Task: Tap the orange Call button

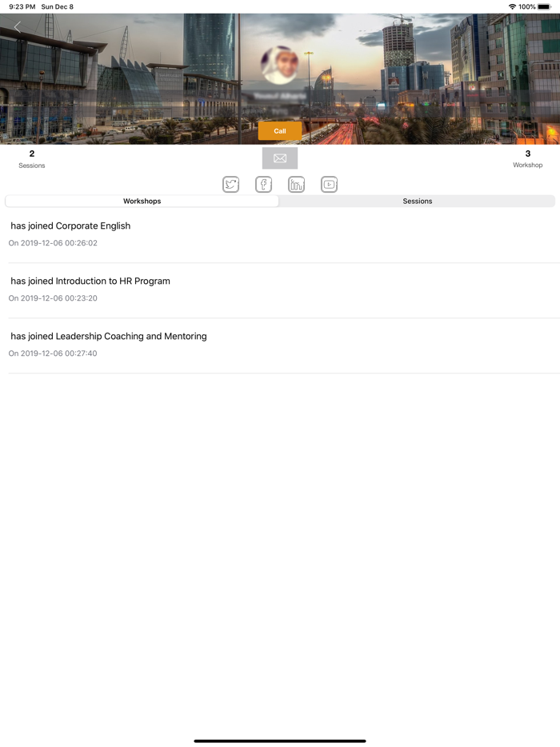Action: tap(280, 131)
